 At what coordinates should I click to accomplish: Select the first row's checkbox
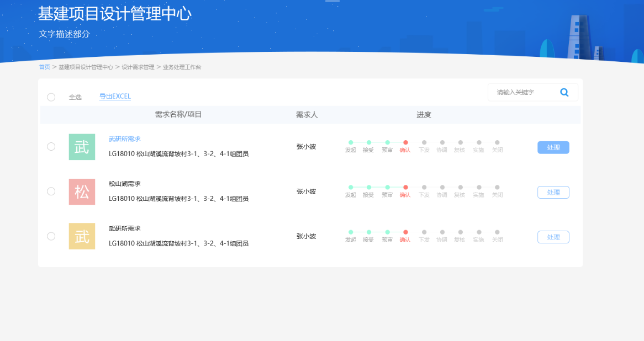[x=51, y=146]
